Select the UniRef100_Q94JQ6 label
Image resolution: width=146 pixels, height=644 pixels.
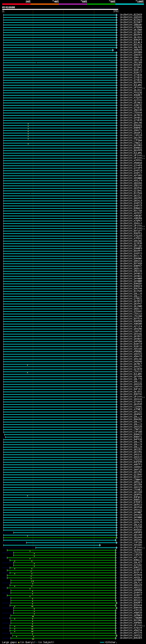[131, 359]
